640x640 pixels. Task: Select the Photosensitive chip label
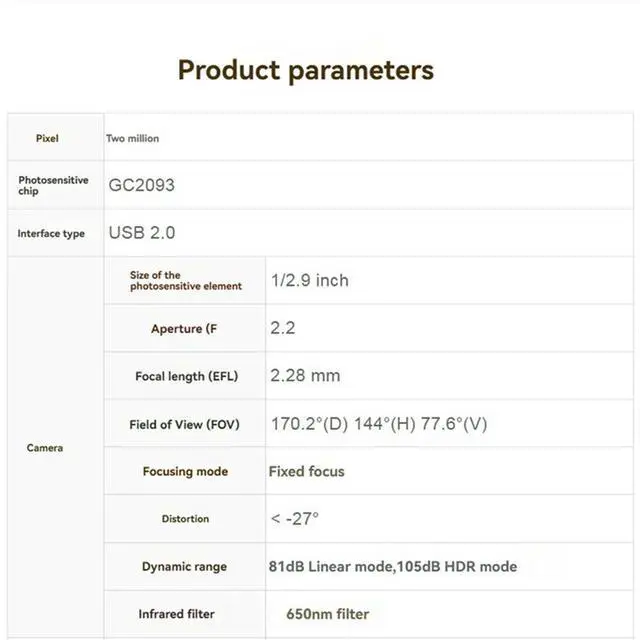[53, 185]
